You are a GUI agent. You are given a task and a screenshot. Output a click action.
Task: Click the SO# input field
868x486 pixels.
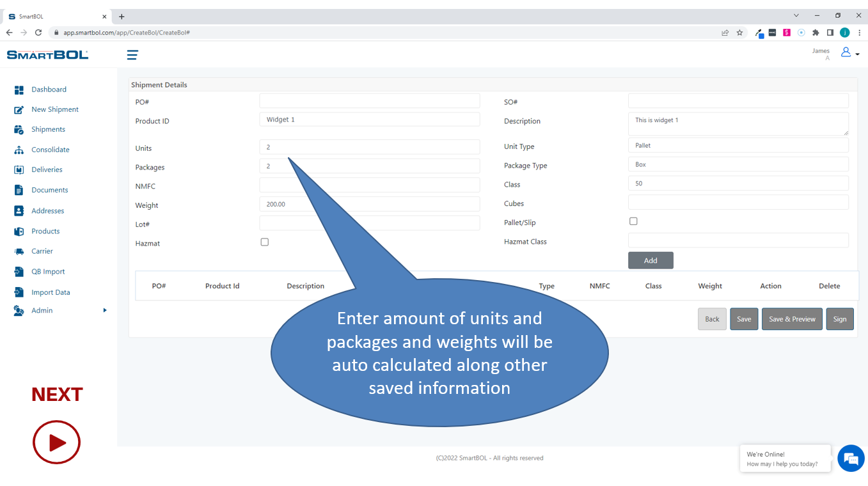point(738,101)
